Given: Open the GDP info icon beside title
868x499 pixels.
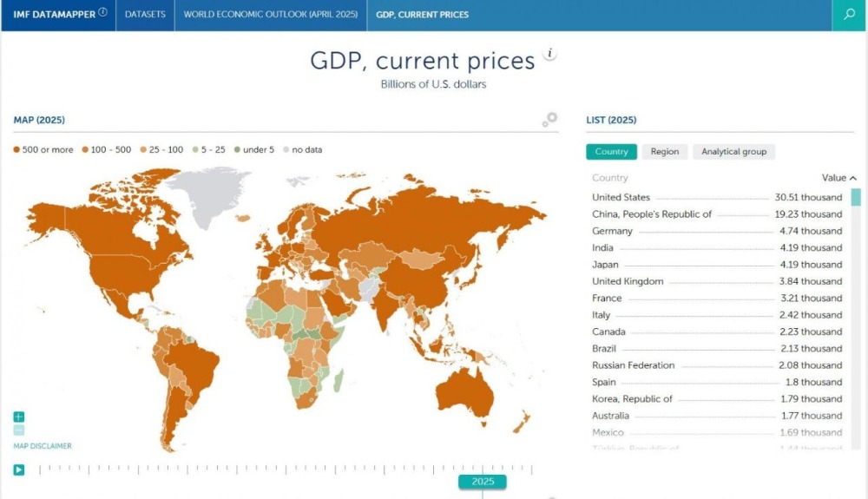Looking at the screenshot, I should coord(549,55).
